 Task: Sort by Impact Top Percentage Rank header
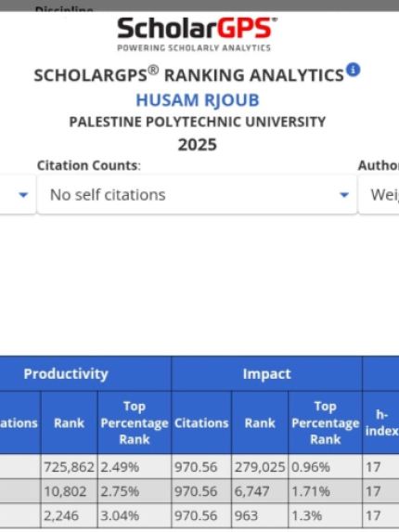point(325,422)
